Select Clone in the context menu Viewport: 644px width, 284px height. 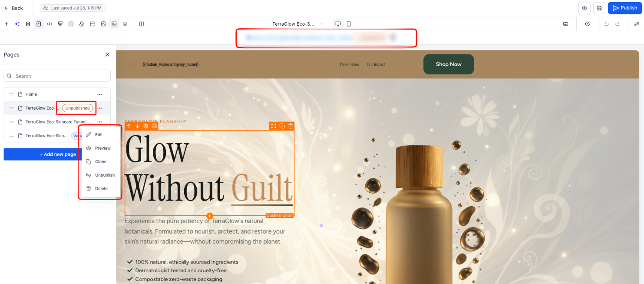(101, 162)
